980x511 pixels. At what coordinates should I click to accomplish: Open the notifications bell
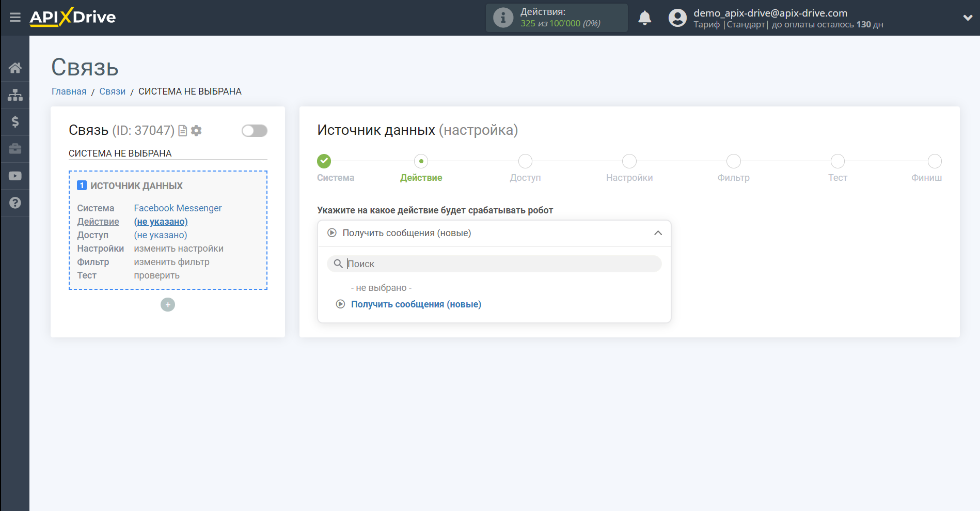644,18
